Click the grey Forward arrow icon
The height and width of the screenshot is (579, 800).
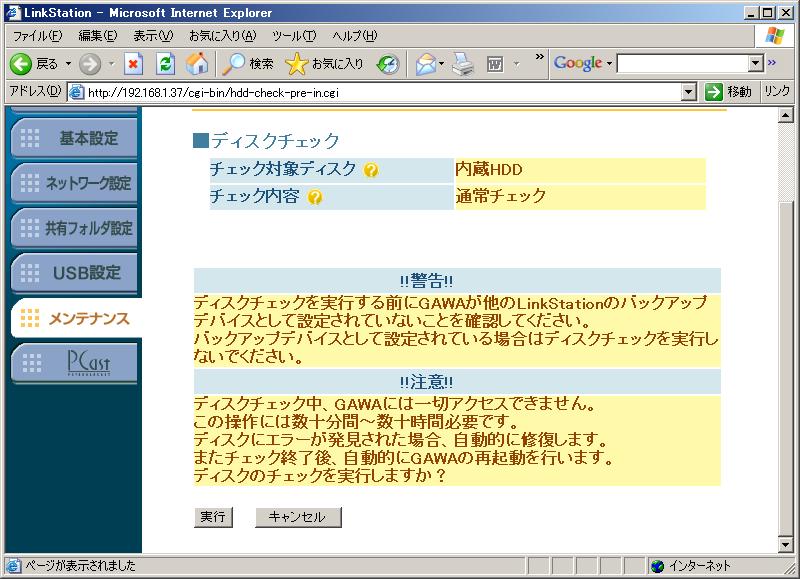tap(90, 64)
